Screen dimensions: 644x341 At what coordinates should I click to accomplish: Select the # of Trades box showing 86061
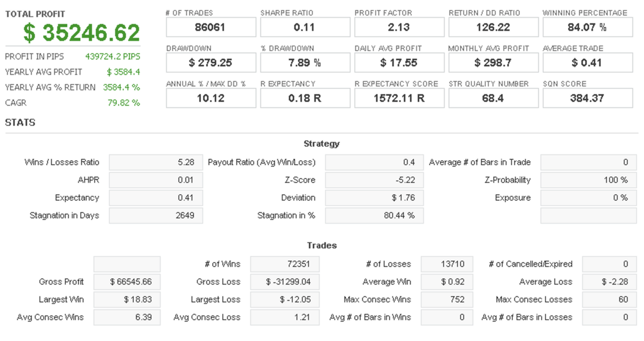(x=211, y=27)
